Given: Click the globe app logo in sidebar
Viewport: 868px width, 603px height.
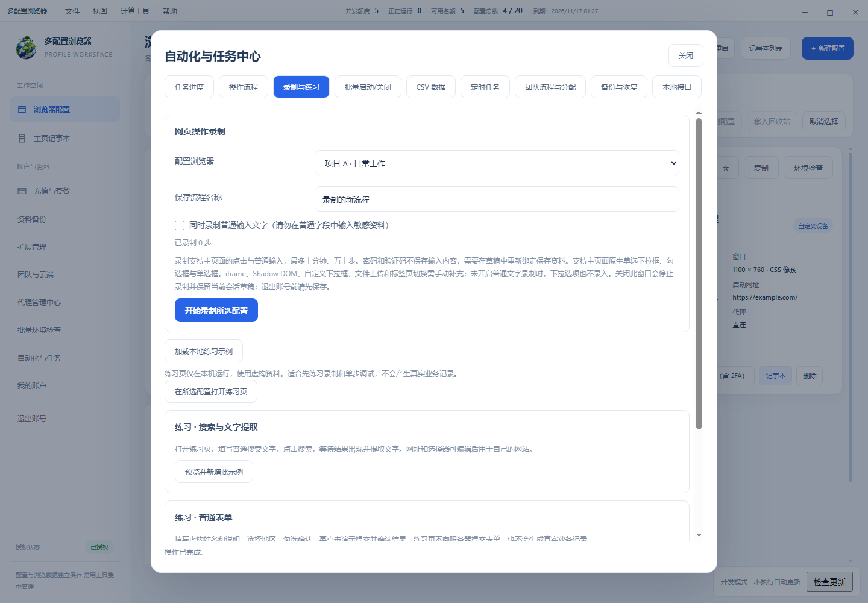Looking at the screenshot, I should (x=26, y=48).
